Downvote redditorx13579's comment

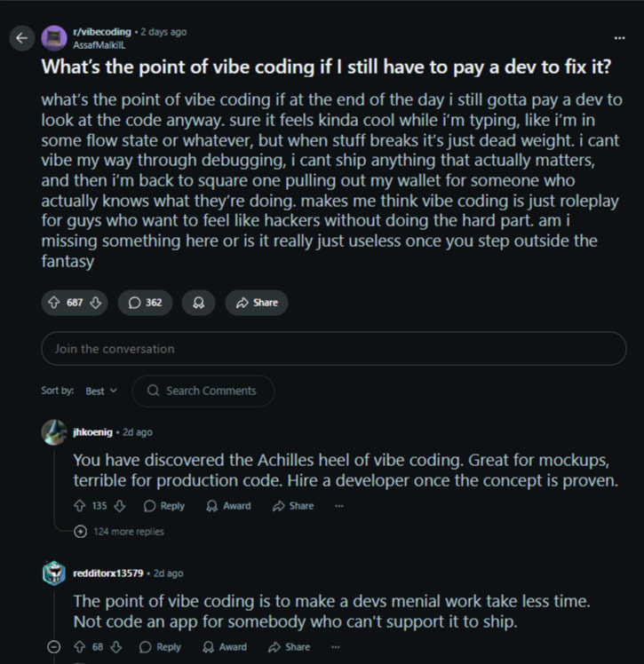click(x=116, y=647)
